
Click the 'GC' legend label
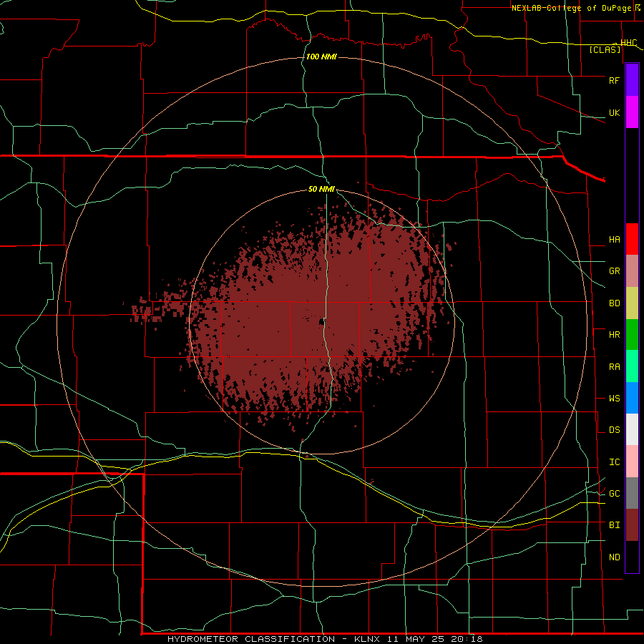pos(614,494)
